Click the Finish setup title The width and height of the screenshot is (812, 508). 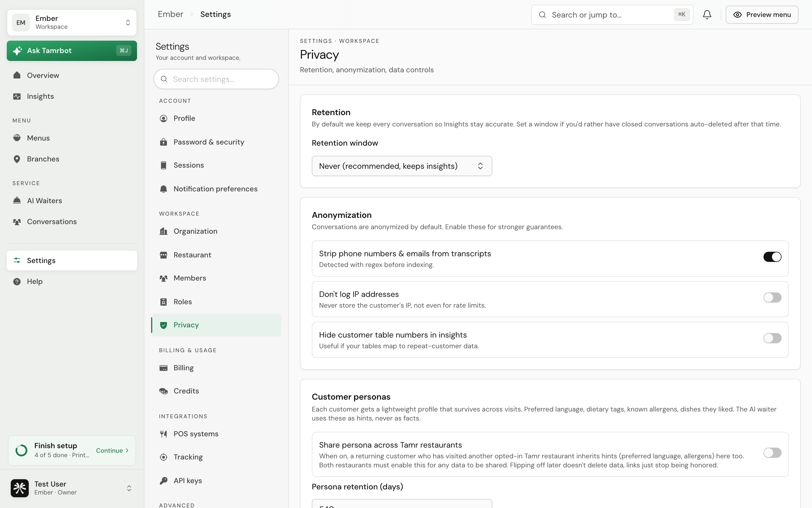point(56,446)
